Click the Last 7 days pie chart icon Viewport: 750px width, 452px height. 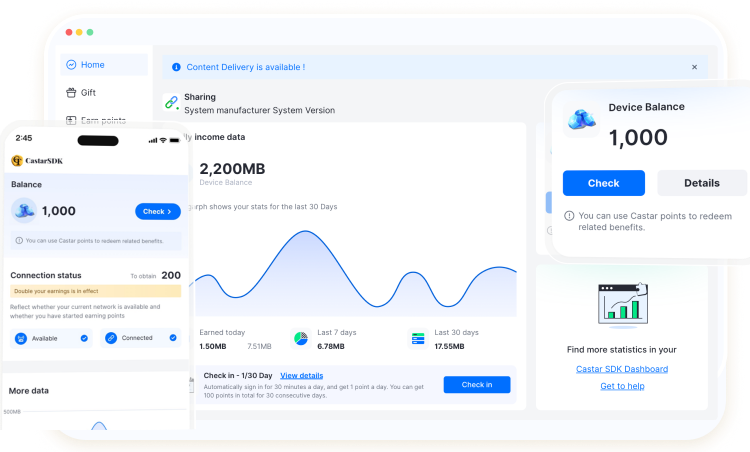tap(301, 339)
